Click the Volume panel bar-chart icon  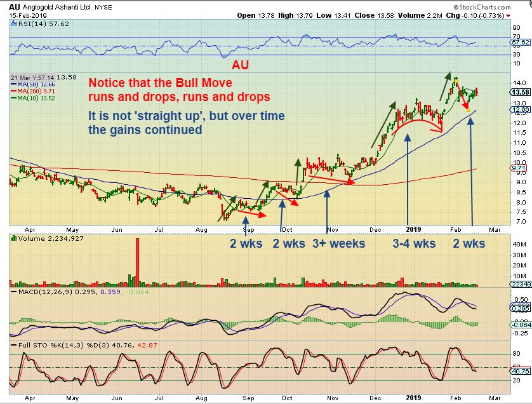[x=13, y=238]
